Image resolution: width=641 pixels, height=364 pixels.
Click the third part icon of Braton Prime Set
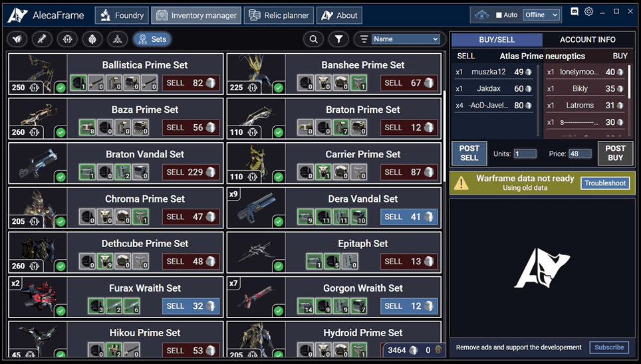[x=340, y=128]
